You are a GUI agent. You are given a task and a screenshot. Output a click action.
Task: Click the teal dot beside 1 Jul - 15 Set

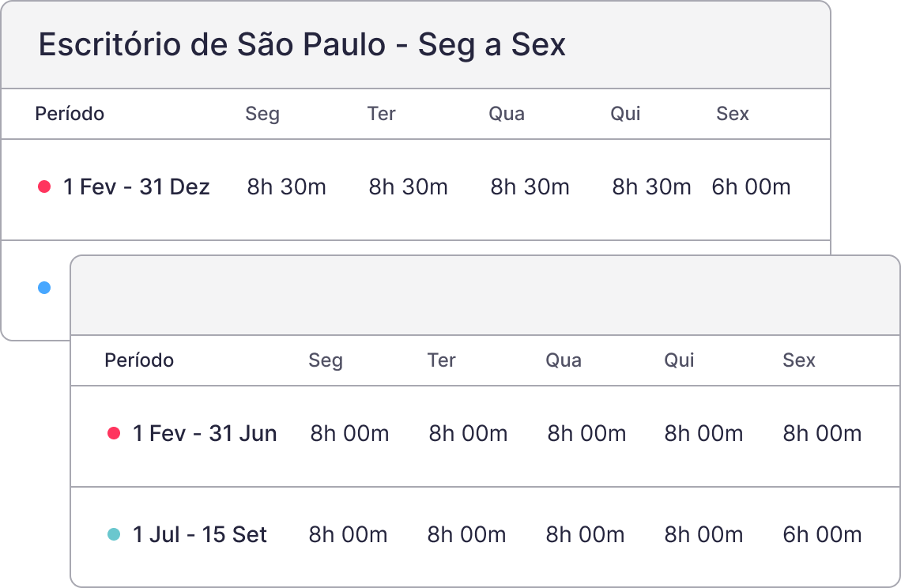click(x=114, y=534)
